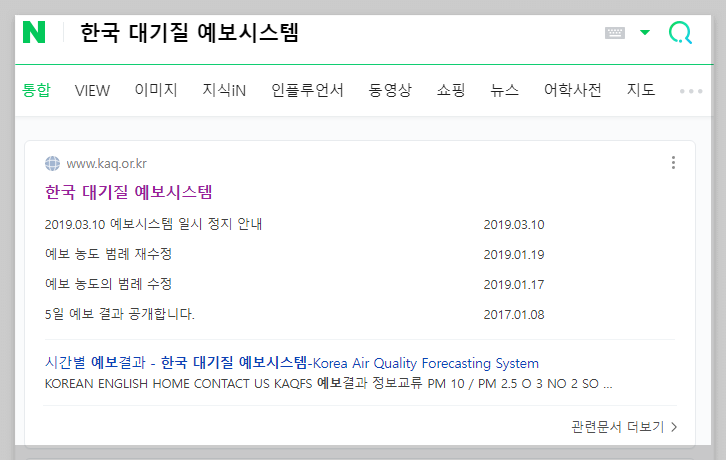Open 2019.03.10 예보시스템 일시 정지 안내 notice

[x=153, y=224]
